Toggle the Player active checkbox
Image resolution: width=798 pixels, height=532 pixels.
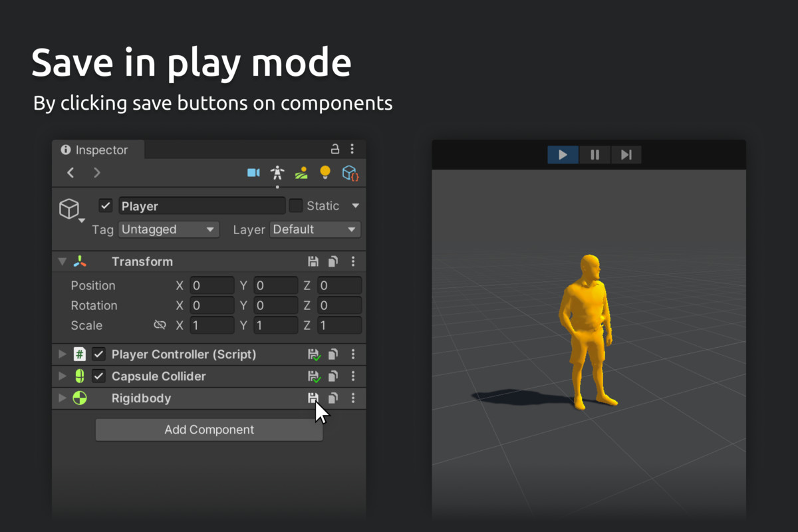105,205
